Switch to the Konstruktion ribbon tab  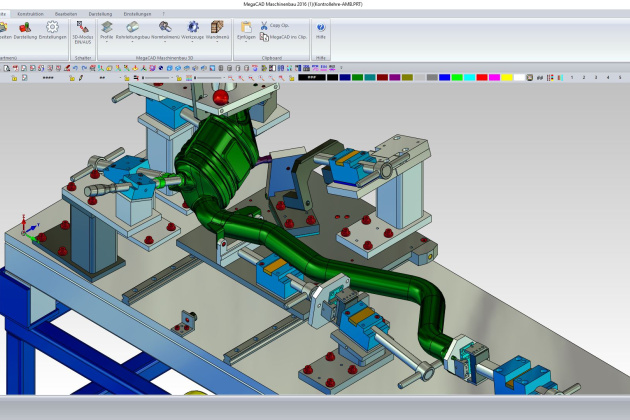pyautogui.click(x=31, y=14)
